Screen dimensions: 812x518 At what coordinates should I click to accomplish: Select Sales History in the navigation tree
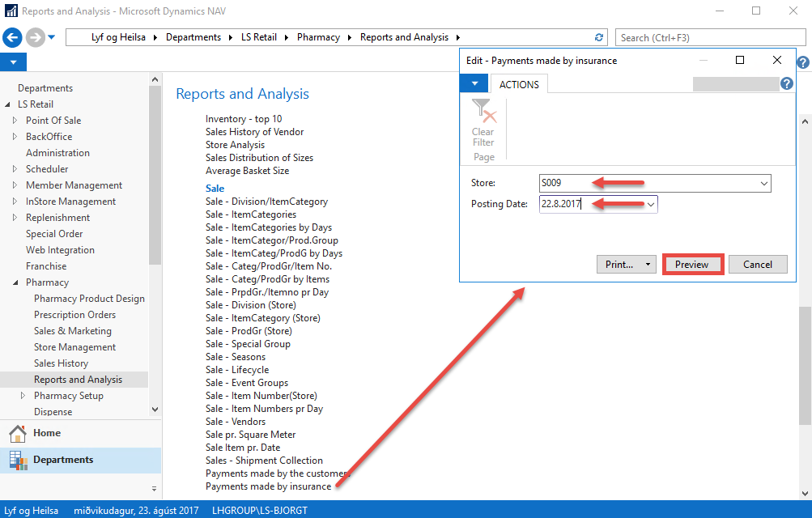click(61, 363)
